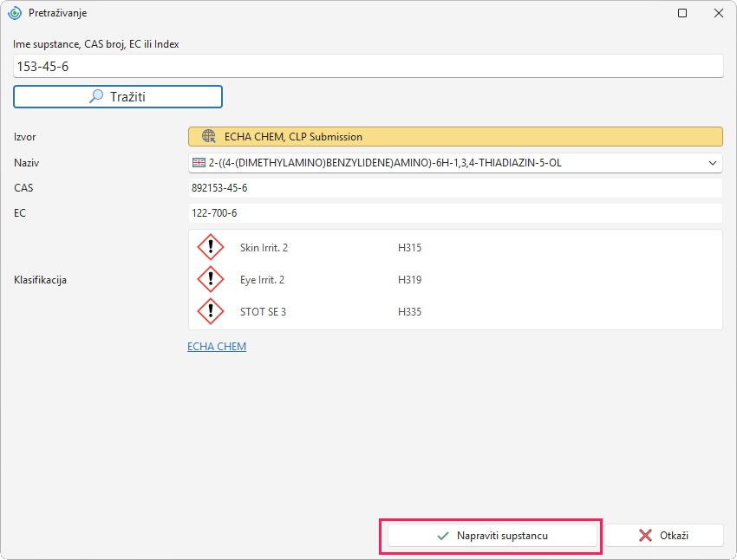Image resolution: width=737 pixels, height=560 pixels.
Task: Open the substance name combo box
Action: [455, 163]
